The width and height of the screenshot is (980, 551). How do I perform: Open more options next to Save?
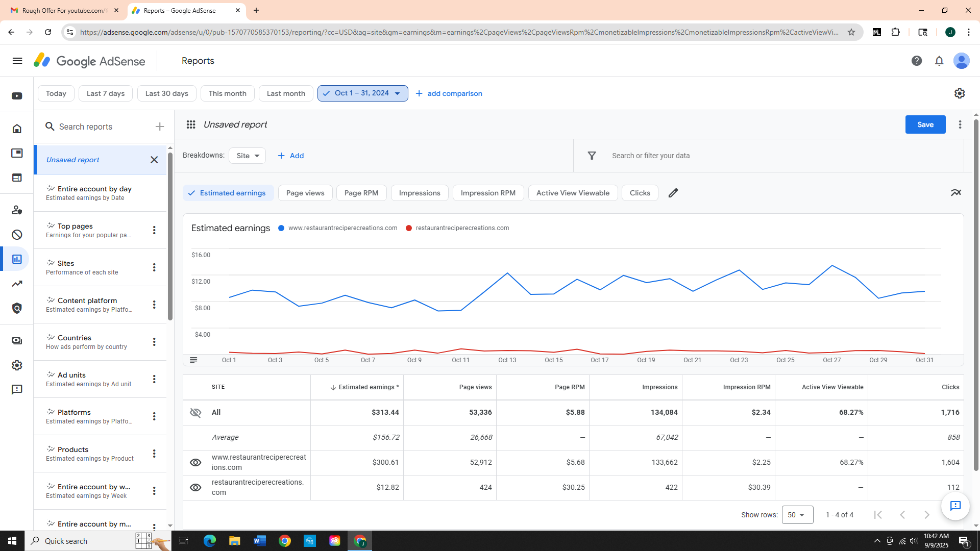tap(960, 124)
